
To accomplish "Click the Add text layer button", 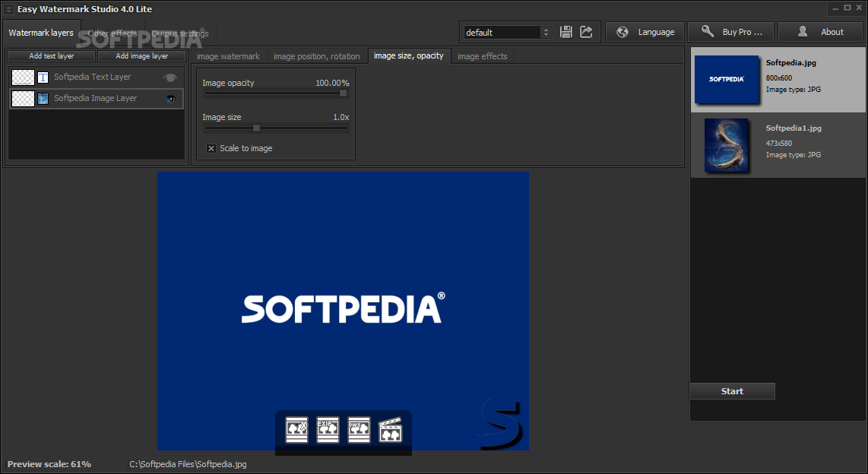I will [x=52, y=56].
